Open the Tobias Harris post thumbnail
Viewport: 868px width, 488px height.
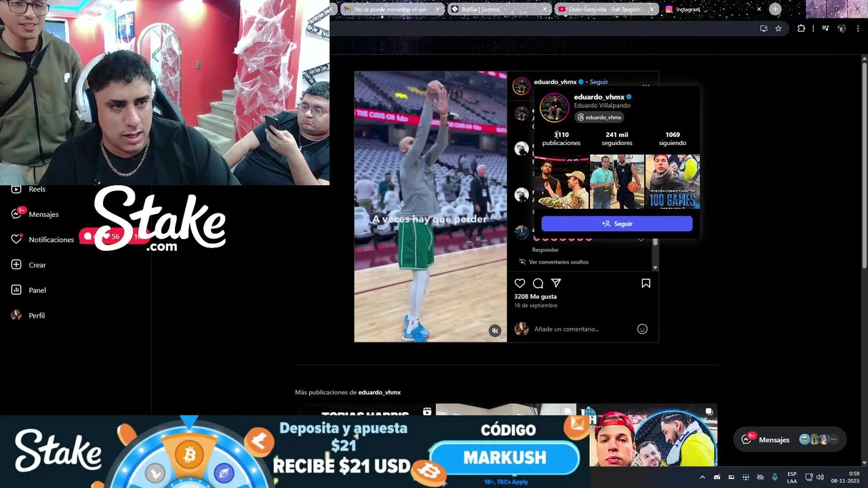365,409
